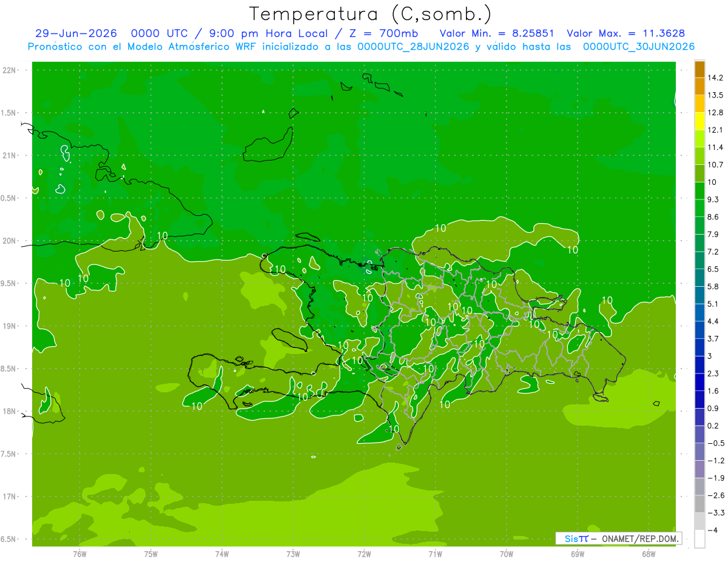Select the '29-Jun-2026' date in the header

click(76, 33)
